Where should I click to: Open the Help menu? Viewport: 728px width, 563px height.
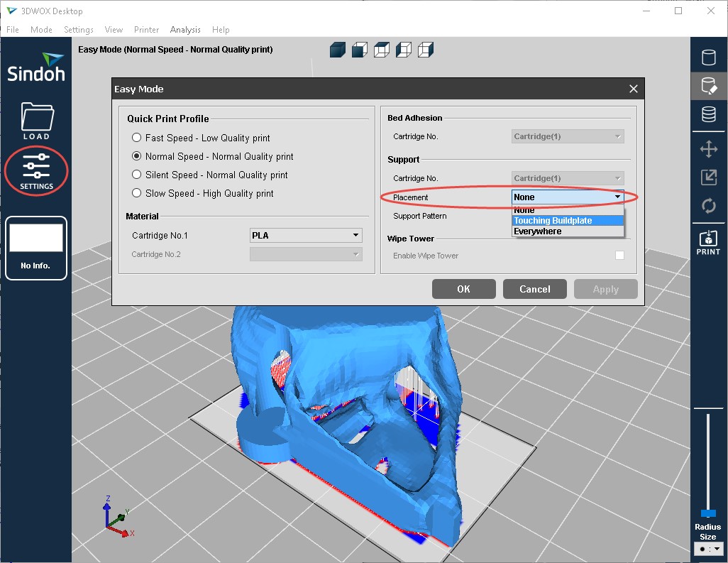click(221, 30)
